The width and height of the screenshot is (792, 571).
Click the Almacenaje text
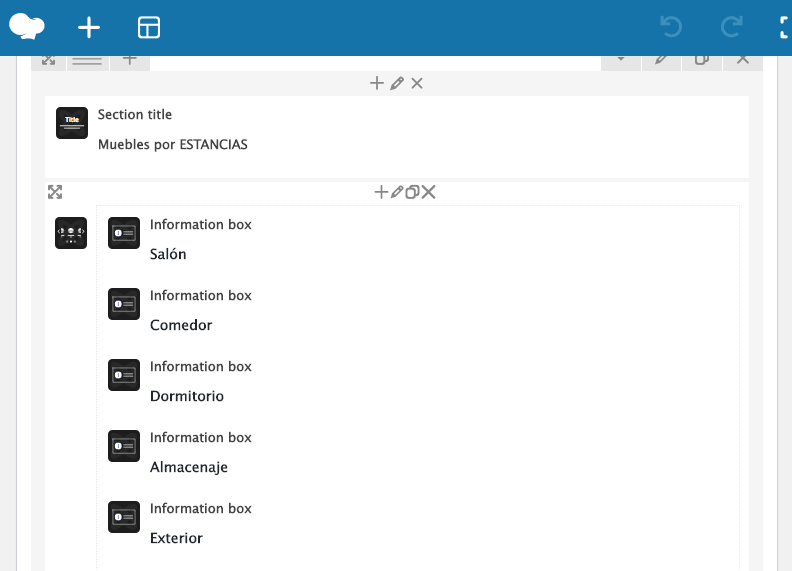tap(189, 467)
